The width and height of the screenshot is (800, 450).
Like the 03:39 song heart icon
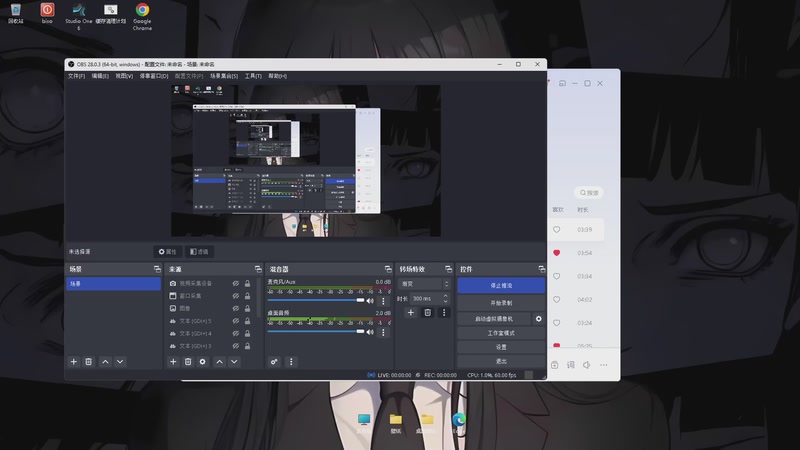(557, 230)
